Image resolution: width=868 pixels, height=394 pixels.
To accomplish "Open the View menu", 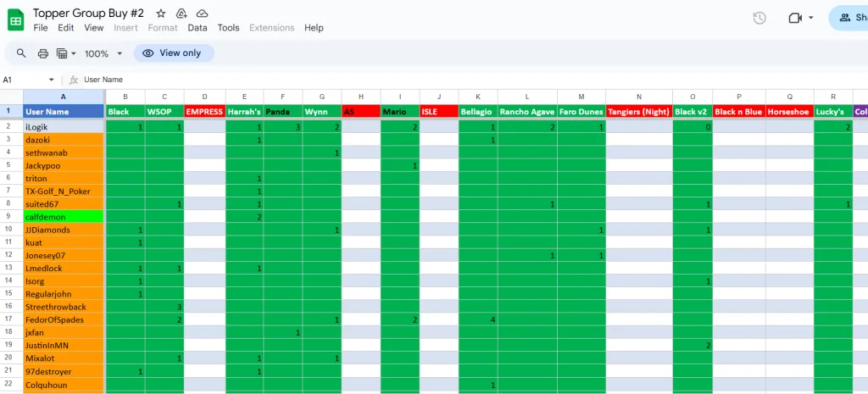I will coord(93,28).
